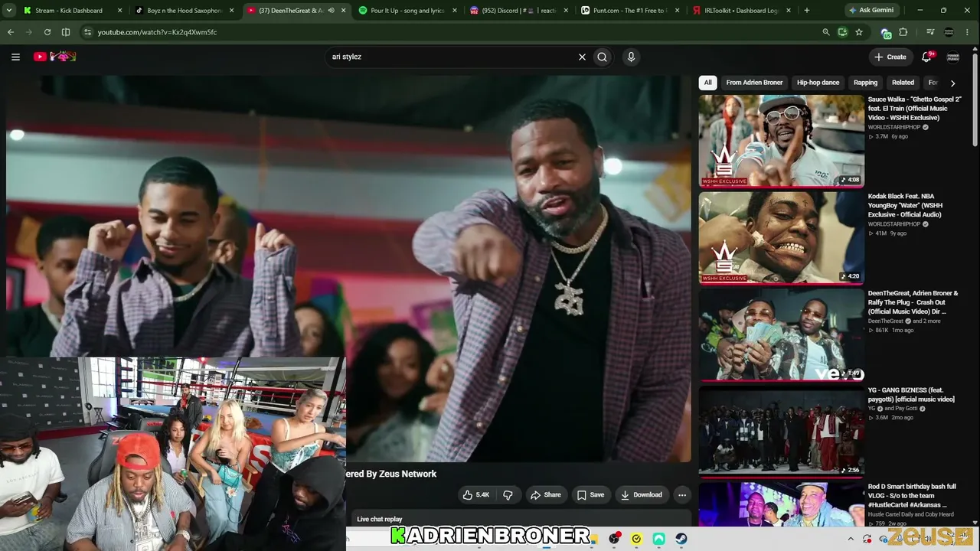Open Rod D Smart birthday bash thumbnail
This screenshot has height=551, width=980.
[781, 504]
